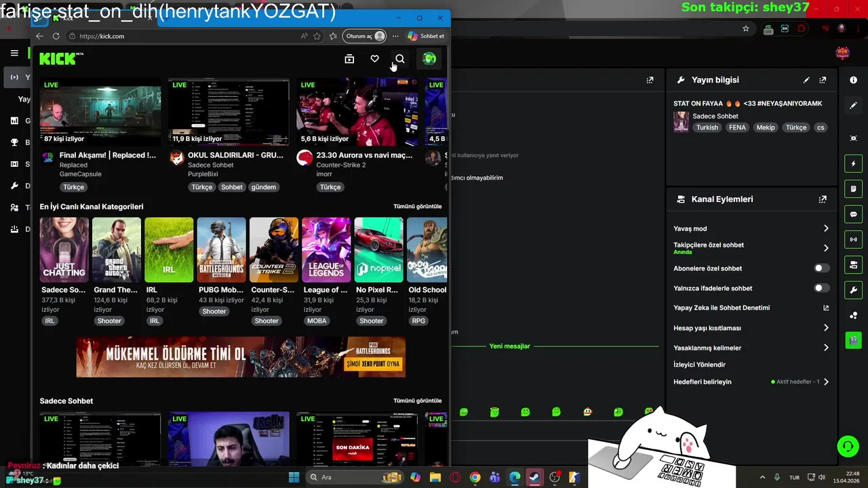The image size is (868, 488).
Task: Open the imorr channel name
Action: (324, 174)
